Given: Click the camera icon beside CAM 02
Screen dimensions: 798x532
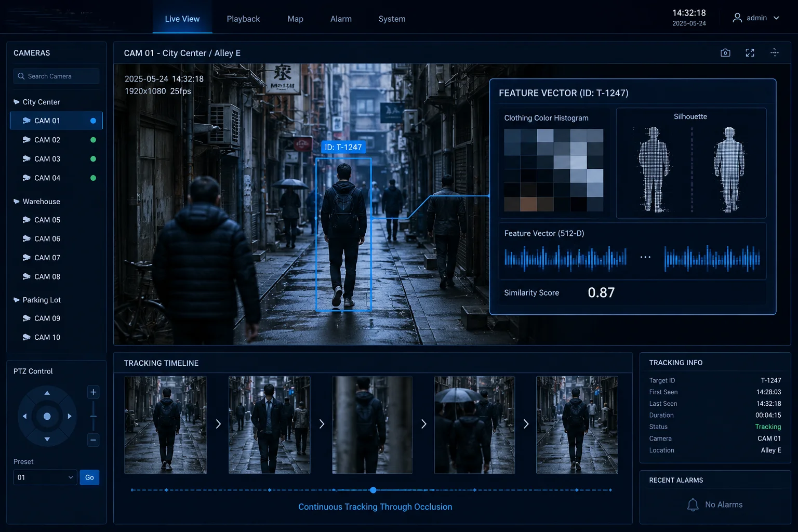Looking at the screenshot, I should click(26, 140).
